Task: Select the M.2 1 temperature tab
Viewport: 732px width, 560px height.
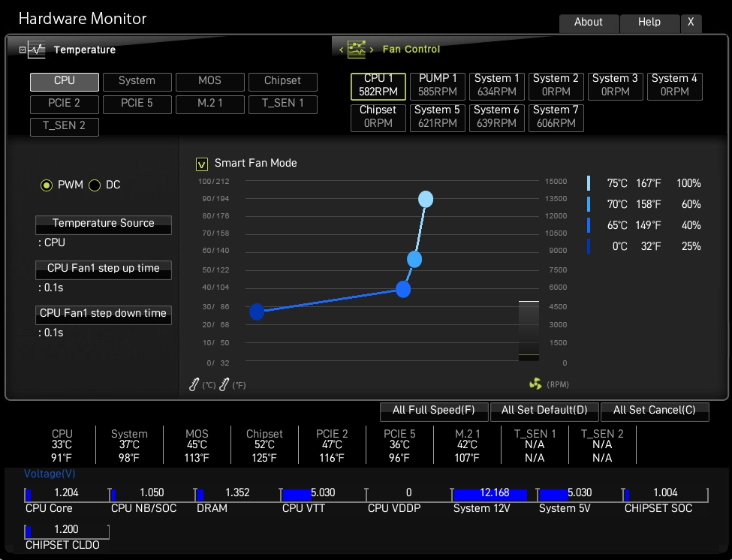Action: click(x=210, y=104)
